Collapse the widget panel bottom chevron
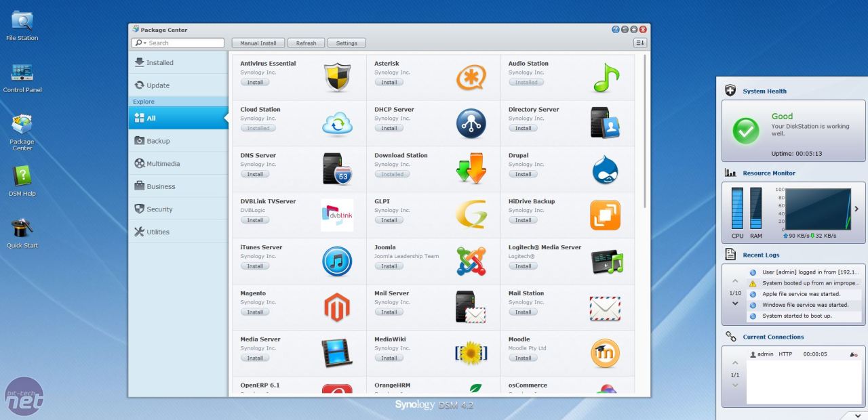The image size is (868, 420). [x=858, y=415]
